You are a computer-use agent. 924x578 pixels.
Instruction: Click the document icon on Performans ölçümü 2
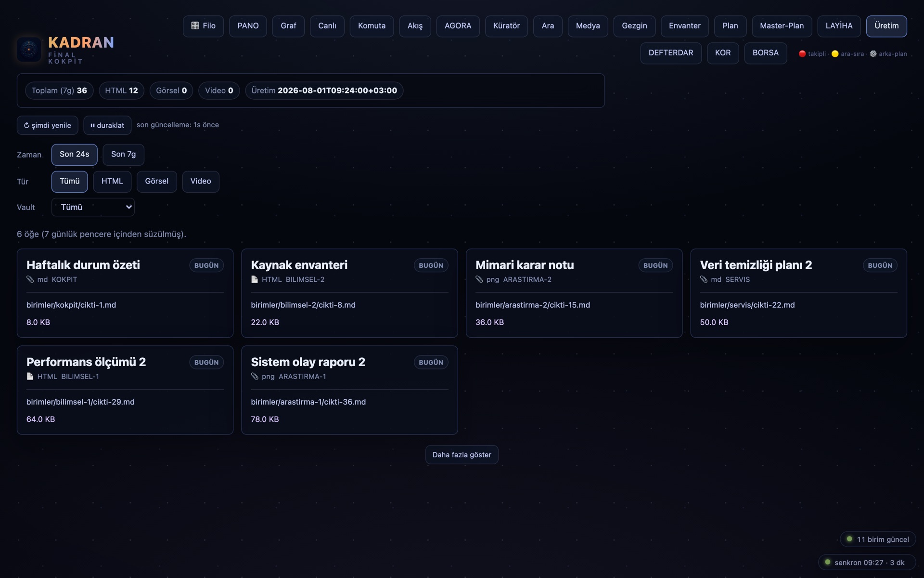pyautogui.click(x=30, y=376)
